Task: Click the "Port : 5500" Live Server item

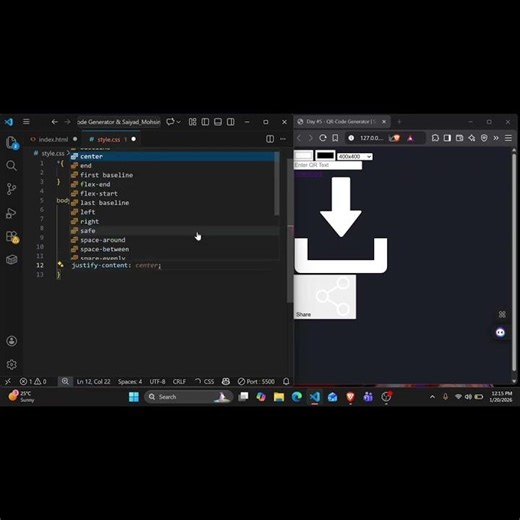Action: tap(256, 381)
